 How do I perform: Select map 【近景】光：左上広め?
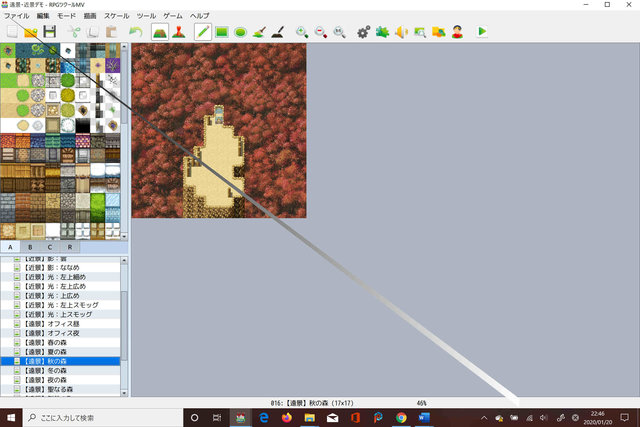[x=60, y=286]
